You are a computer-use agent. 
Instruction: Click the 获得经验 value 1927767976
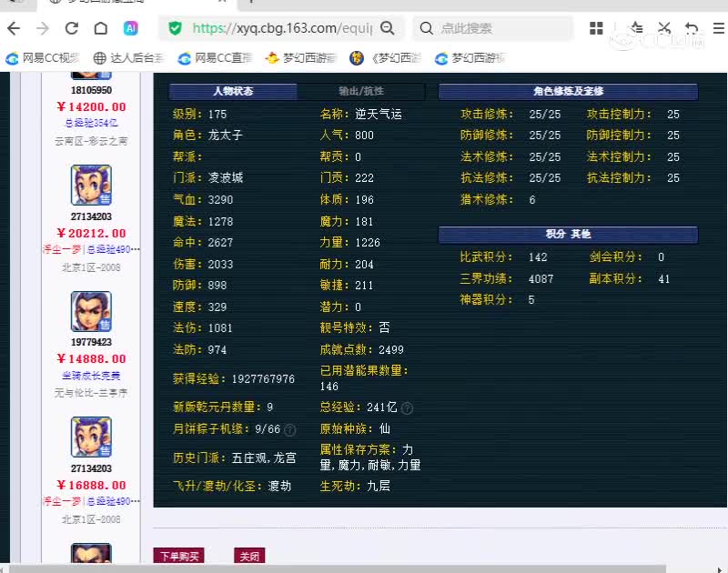pyautogui.click(x=263, y=379)
